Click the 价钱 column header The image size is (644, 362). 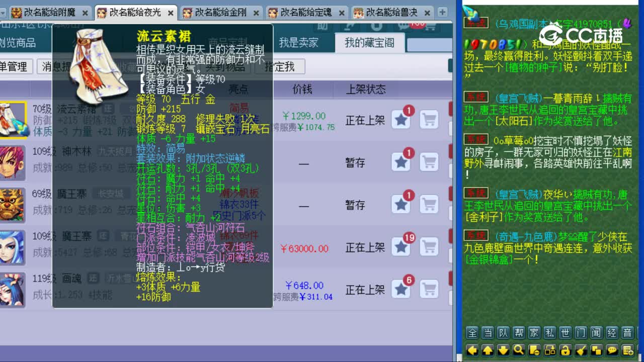pos(302,89)
